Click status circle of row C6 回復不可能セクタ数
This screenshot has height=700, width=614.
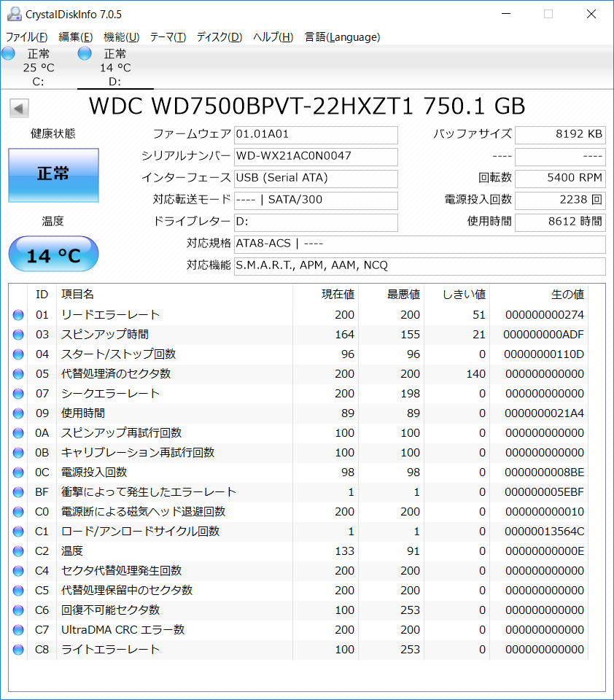click(x=18, y=610)
